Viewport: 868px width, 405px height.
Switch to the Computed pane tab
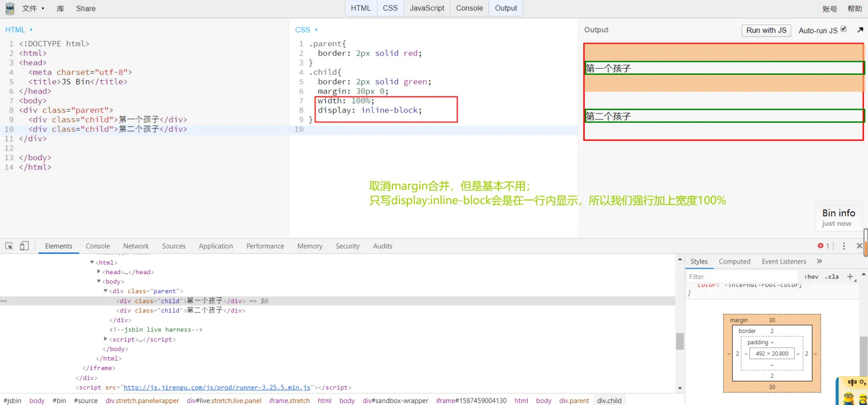pos(735,262)
